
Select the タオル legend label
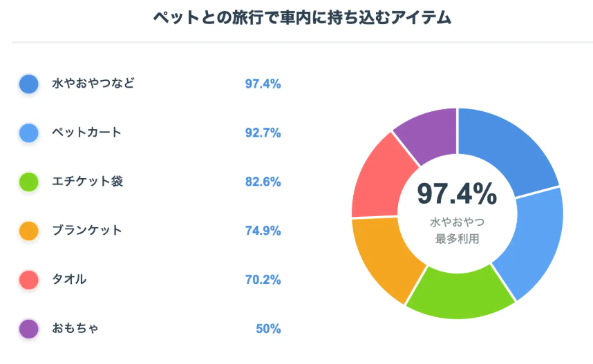(x=70, y=280)
